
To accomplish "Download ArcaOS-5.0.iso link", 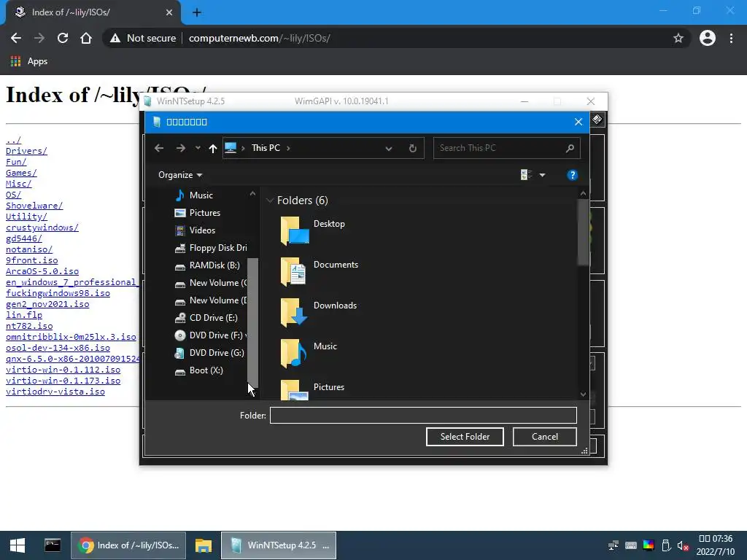I will [42, 271].
